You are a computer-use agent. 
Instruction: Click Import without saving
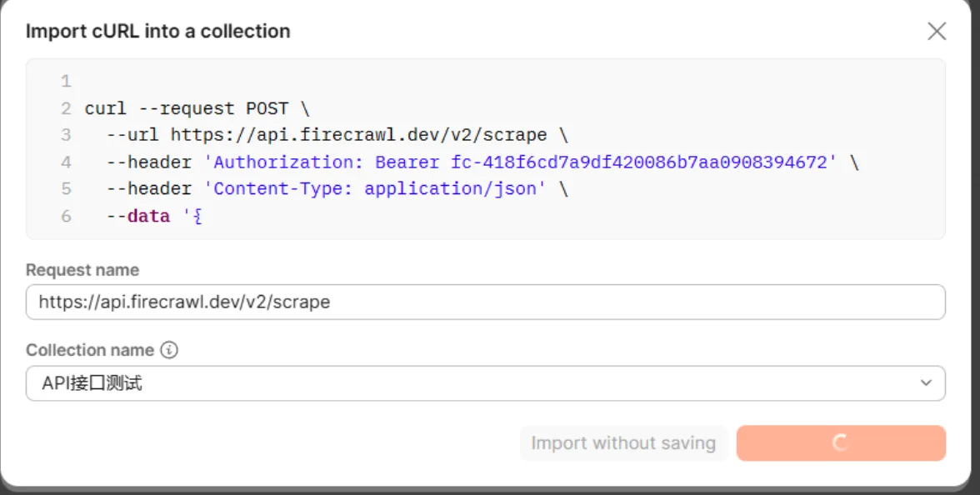tap(623, 443)
